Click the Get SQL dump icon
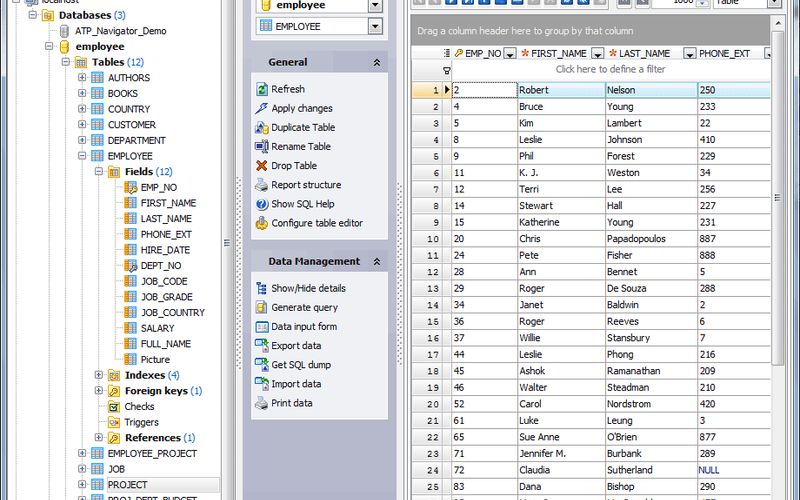 click(262, 365)
